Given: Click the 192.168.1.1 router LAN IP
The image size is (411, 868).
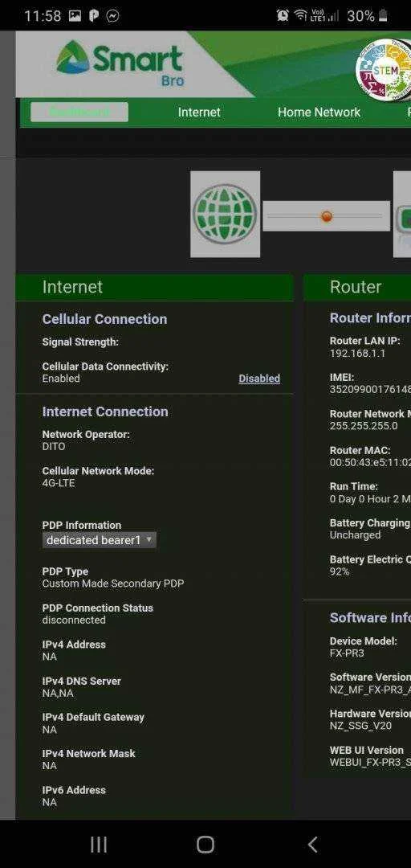Looking at the screenshot, I should tap(357, 353).
